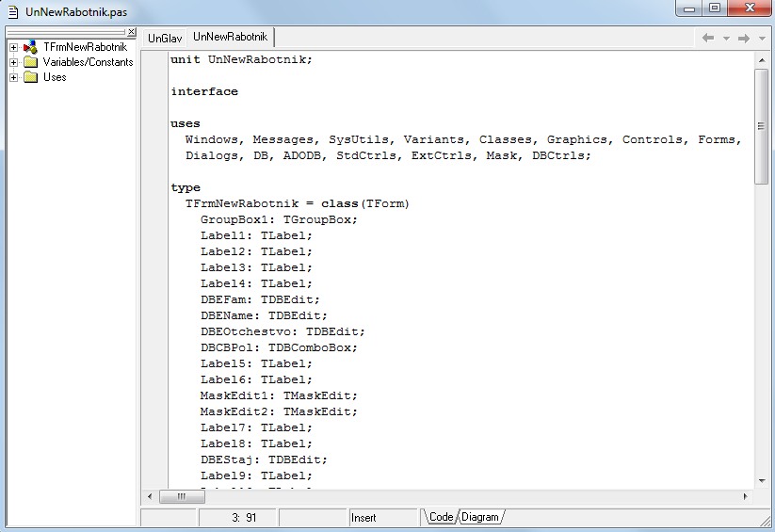The height and width of the screenshot is (532, 775).
Task: Click the Uses folder icon
Action: 31,77
